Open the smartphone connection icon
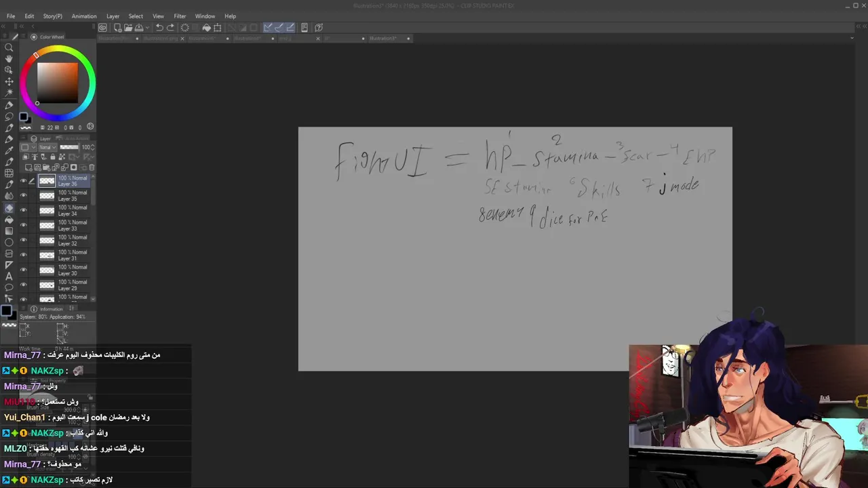 pyautogui.click(x=304, y=28)
